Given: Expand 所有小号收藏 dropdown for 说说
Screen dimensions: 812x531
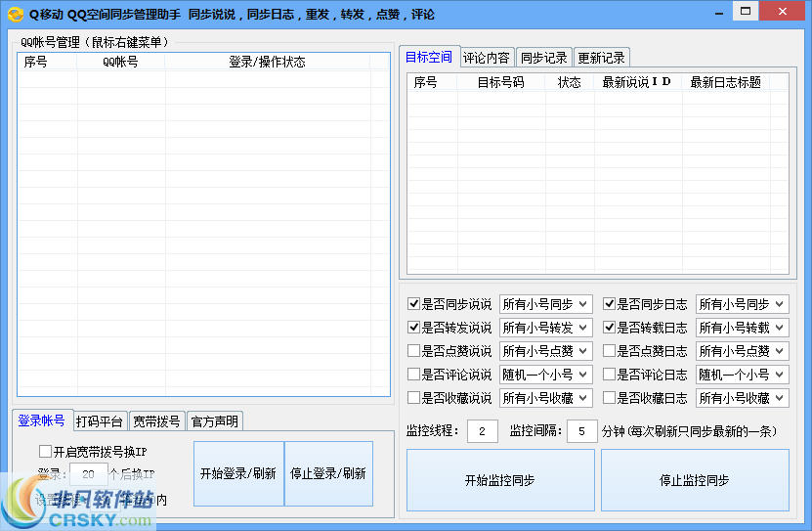Looking at the screenshot, I should tap(545, 398).
